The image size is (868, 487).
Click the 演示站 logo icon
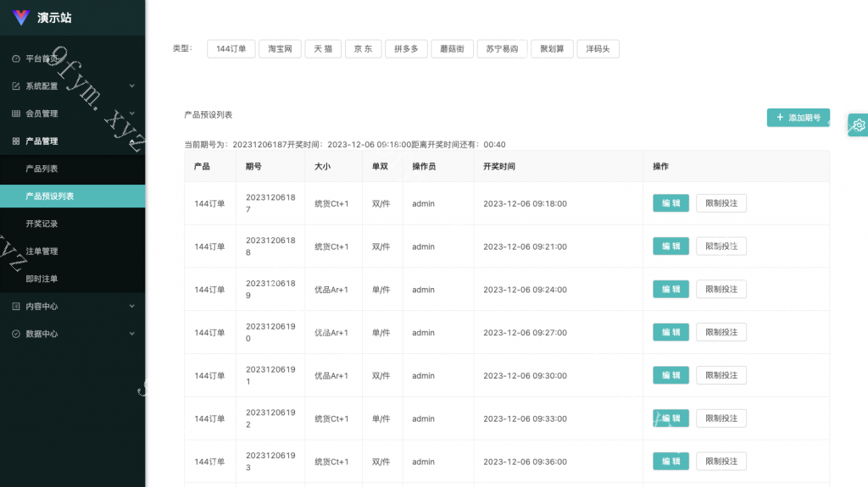click(21, 18)
